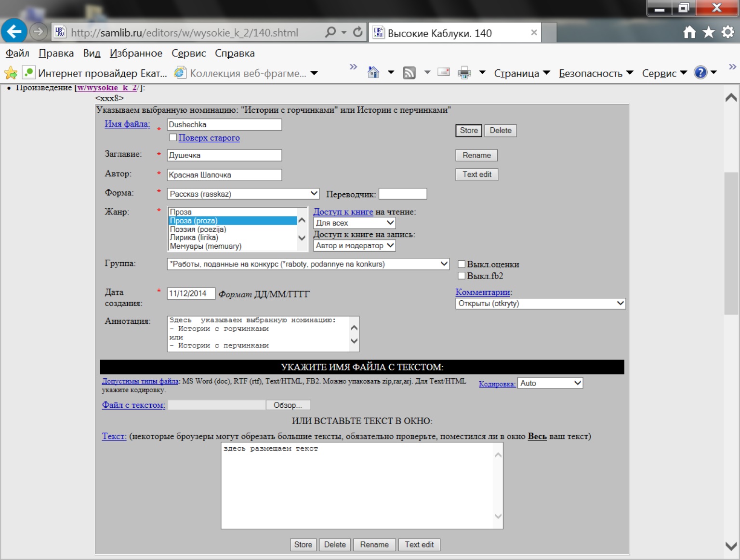This screenshot has height=560, width=740.
Task: Open the 'Файл' menu
Action: [17, 53]
